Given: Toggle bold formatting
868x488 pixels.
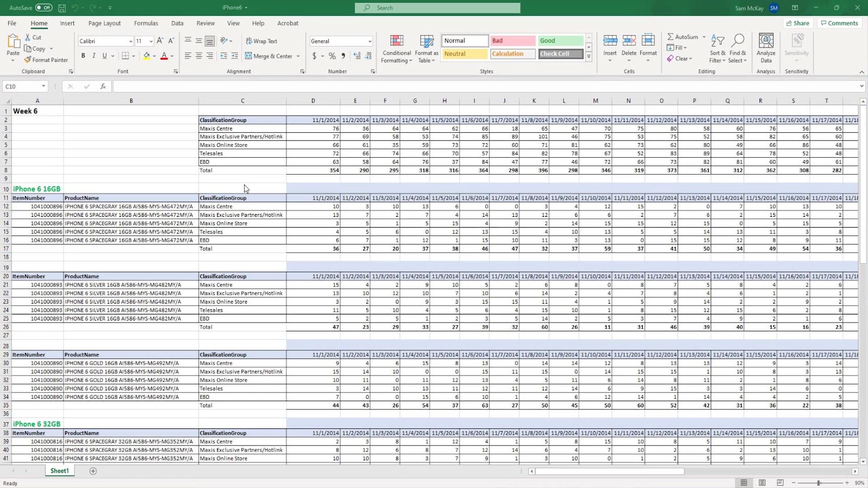Looking at the screenshot, I should point(83,56).
